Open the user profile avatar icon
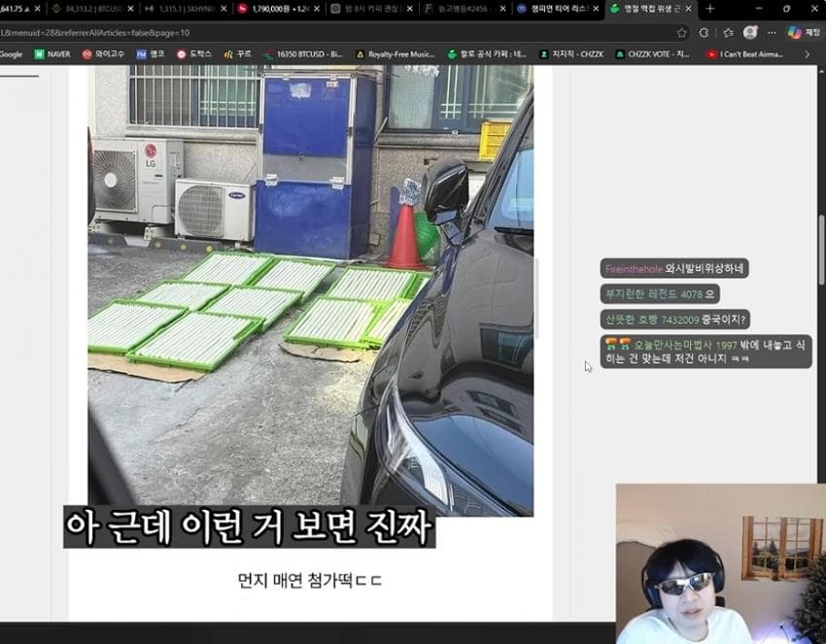Image resolution: width=826 pixels, height=644 pixels. pos(750,33)
